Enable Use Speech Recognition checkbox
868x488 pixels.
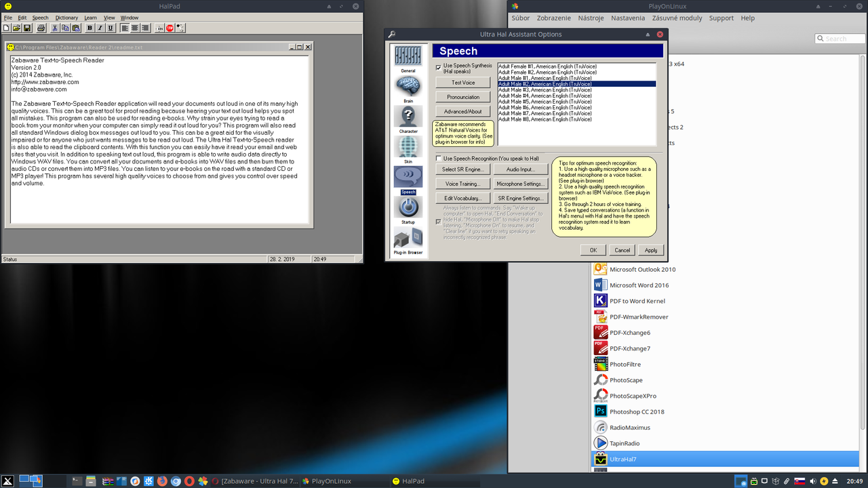[x=439, y=158]
